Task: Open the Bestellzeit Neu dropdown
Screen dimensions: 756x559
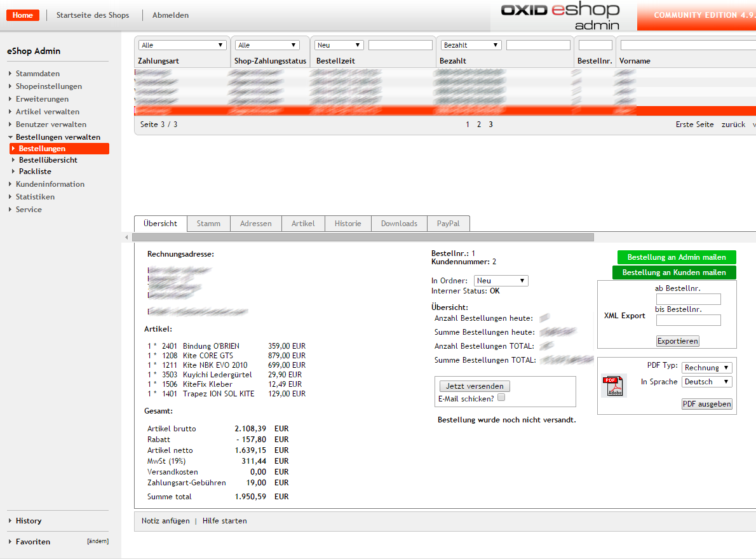Action: pos(339,45)
